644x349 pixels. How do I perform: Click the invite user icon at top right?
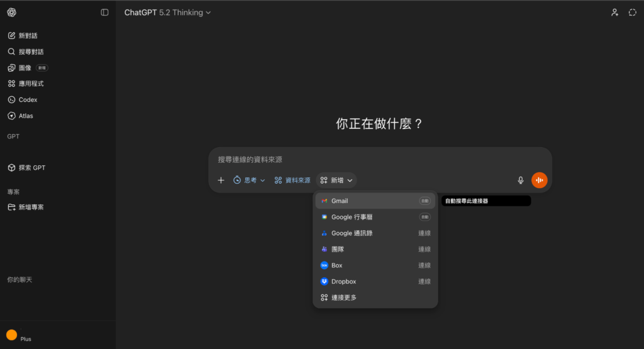pyautogui.click(x=614, y=13)
